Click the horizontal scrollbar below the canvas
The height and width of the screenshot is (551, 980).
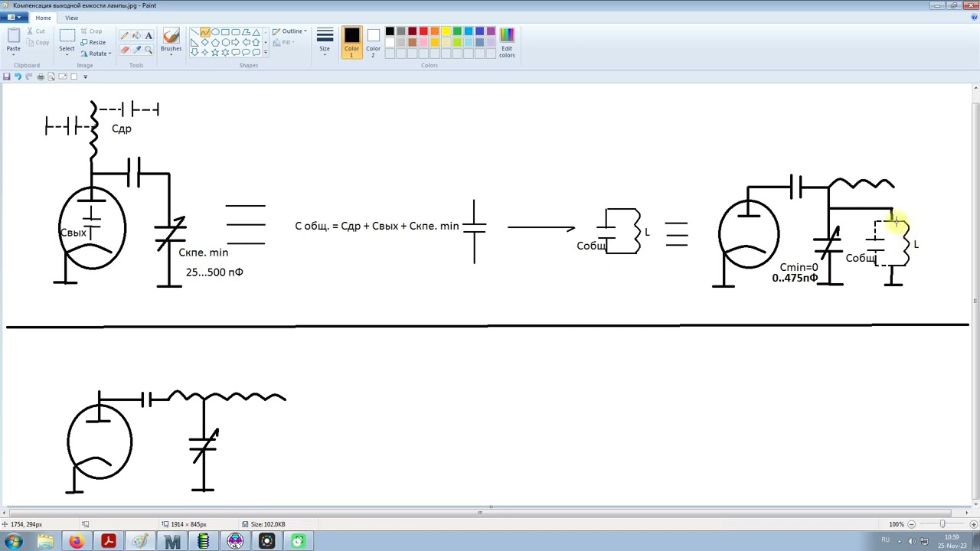480,513
